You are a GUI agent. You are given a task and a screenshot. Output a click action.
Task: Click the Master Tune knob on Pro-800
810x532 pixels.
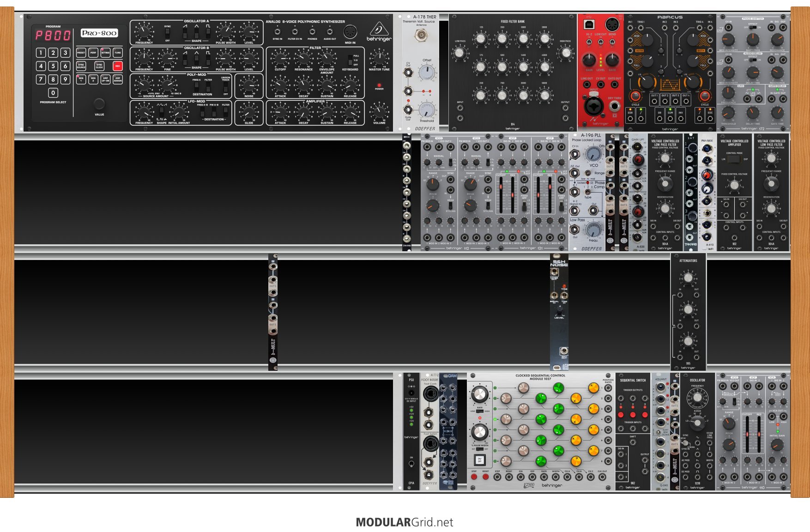click(x=379, y=58)
